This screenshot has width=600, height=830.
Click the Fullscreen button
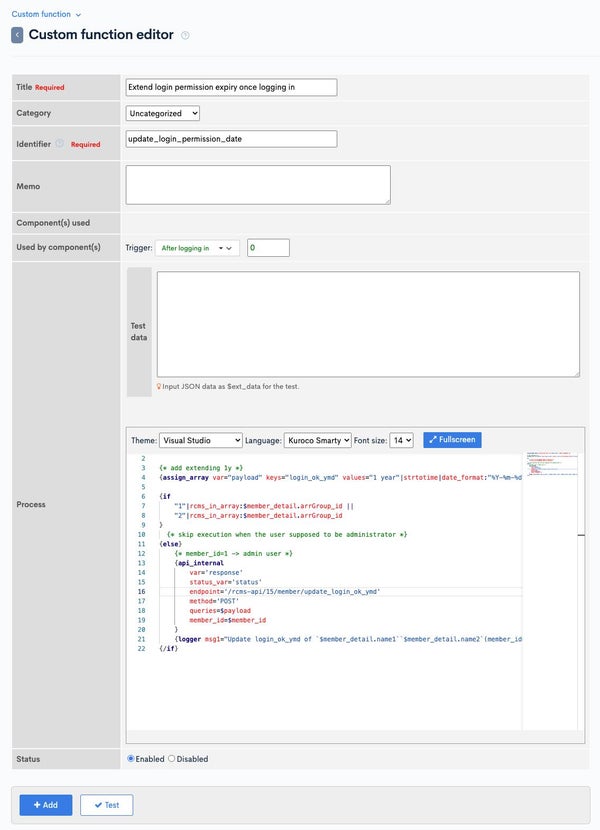tap(452, 440)
